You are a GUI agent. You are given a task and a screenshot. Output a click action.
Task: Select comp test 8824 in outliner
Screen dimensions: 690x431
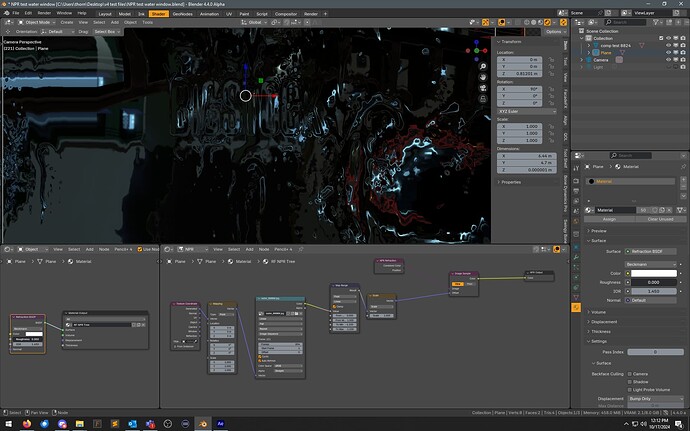[615, 45]
